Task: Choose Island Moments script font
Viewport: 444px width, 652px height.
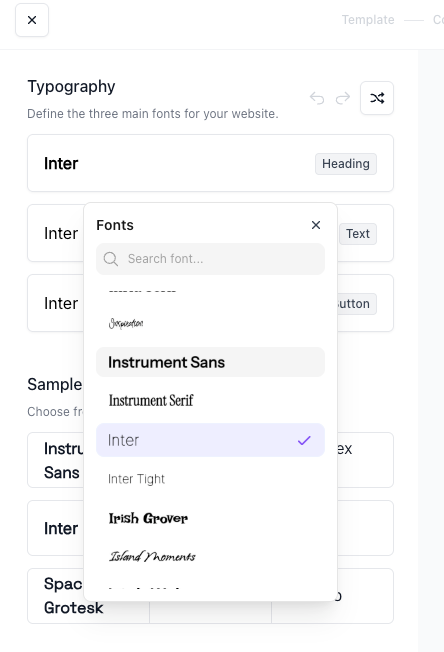Action: coord(210,556)
